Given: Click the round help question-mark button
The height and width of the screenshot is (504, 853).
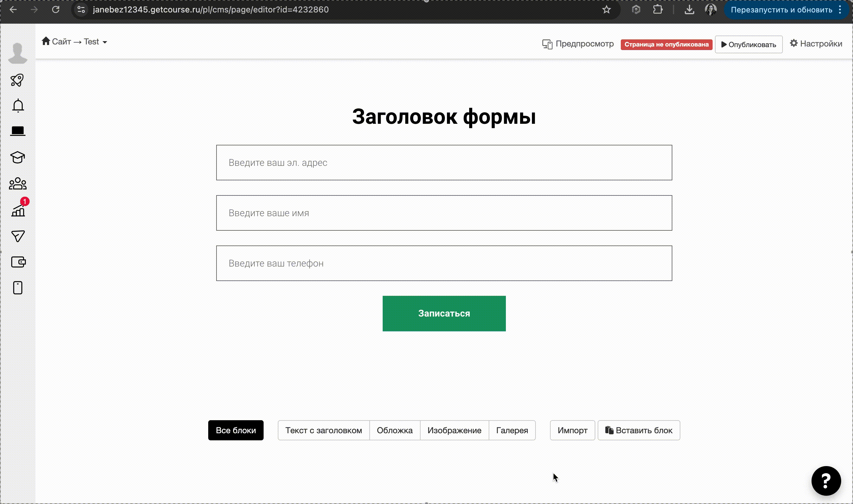Looking at the screenshot, I should 826,481.
